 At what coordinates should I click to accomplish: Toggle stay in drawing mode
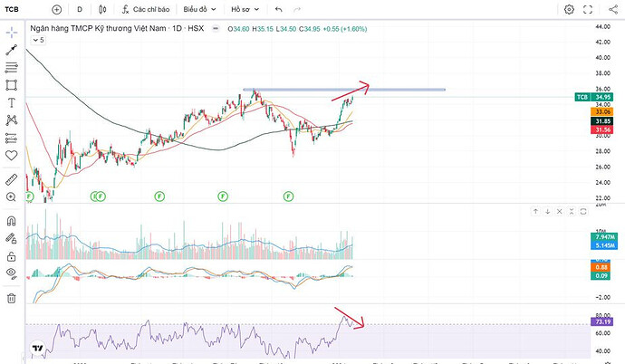tap(12, 238)
